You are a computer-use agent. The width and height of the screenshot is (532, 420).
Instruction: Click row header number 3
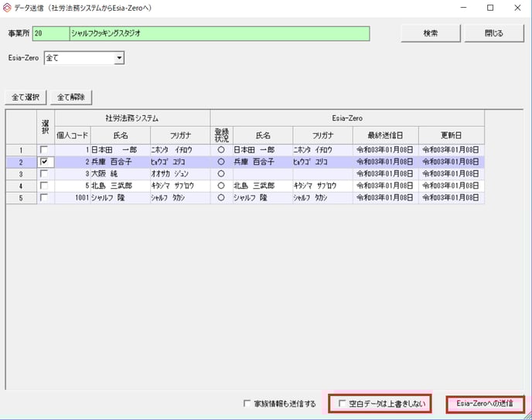pos(21,174)
